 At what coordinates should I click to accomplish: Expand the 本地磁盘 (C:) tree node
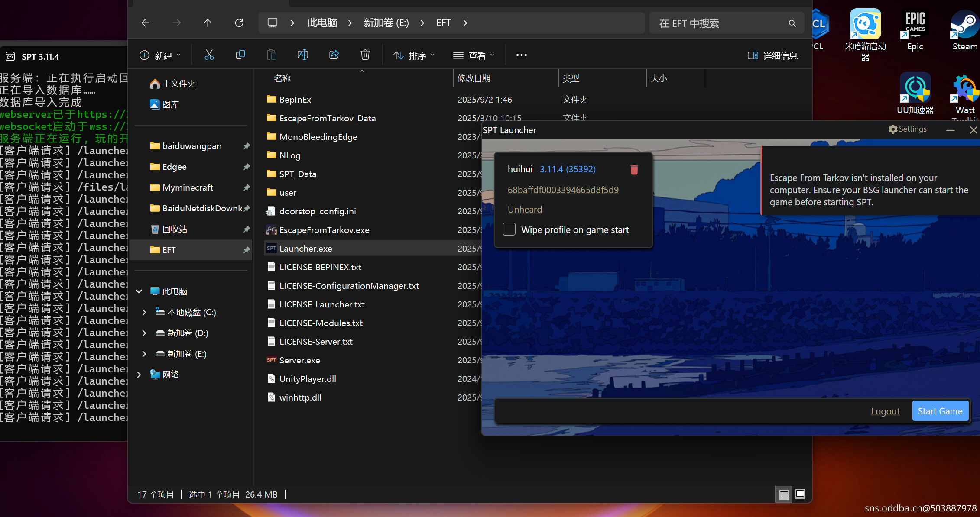coord(144,312)
